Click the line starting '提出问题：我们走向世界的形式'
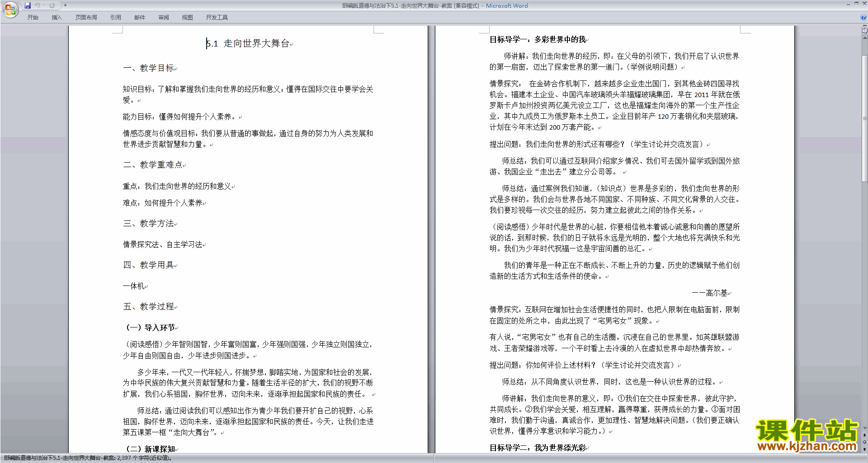The image size is (868, 463). pyautogui.click(x=598, y=144)
